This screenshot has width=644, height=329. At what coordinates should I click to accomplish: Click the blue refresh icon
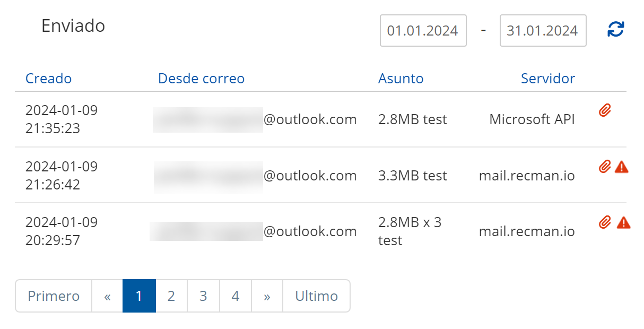tap(615, 30)
